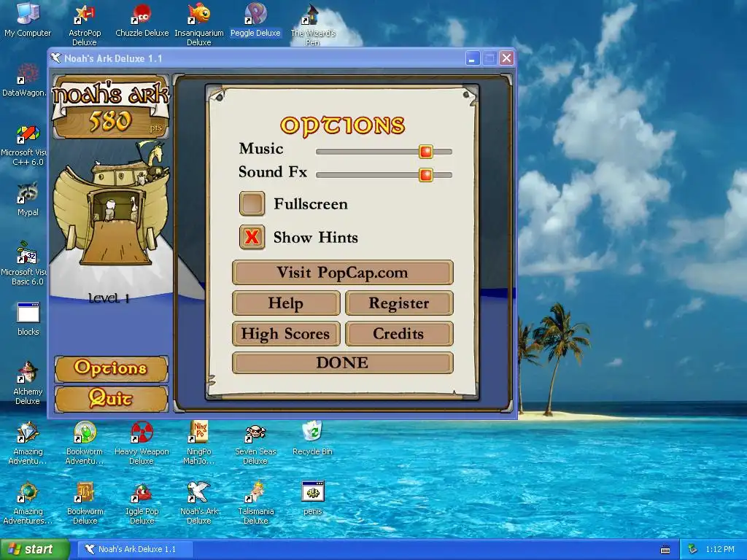Enable the Fullscreen checkbox

pyautogui.click(x=252, y=204)
